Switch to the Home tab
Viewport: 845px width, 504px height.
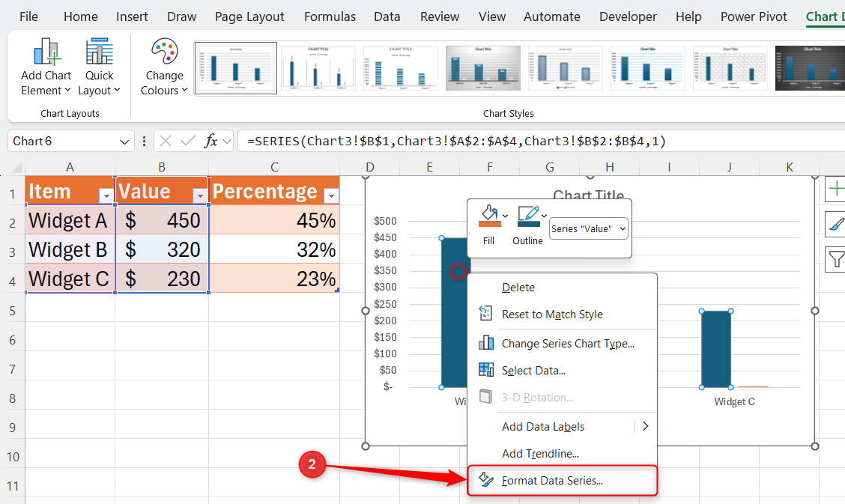[81, 16]
